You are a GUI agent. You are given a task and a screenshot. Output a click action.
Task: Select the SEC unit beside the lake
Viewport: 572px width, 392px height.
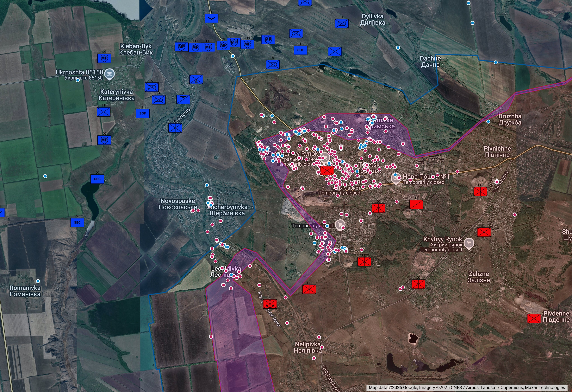(97, 179)
